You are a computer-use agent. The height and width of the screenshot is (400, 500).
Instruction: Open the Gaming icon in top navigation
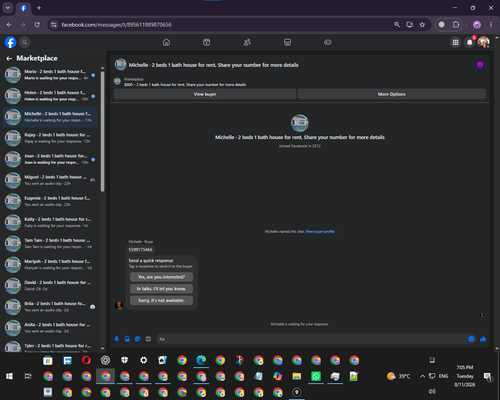click(328, 42)
